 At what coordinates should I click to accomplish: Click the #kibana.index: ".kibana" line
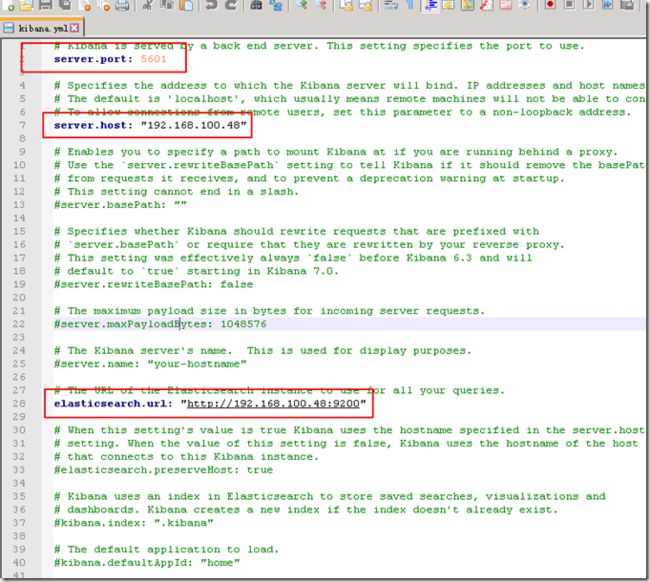click(133, 523)
